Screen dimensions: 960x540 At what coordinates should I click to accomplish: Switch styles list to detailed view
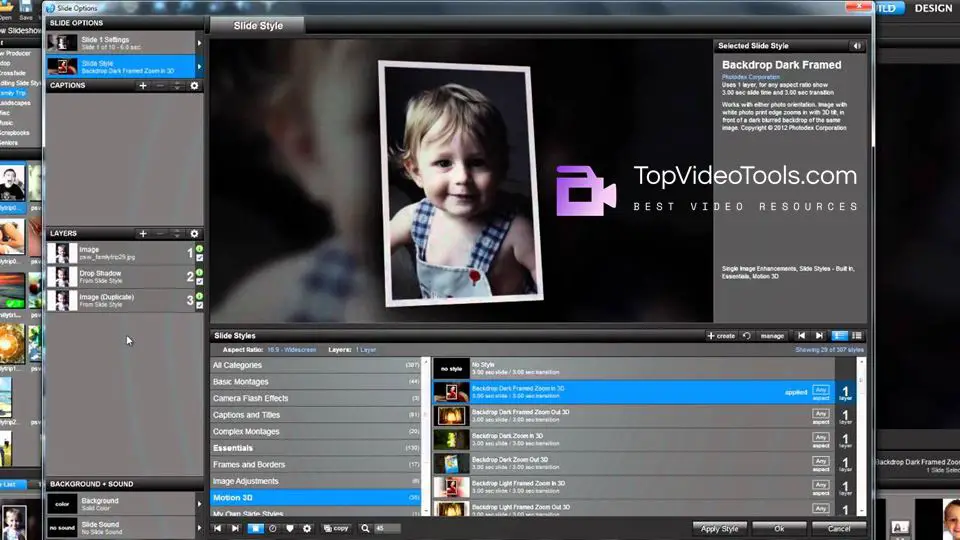tap(839, 336)
